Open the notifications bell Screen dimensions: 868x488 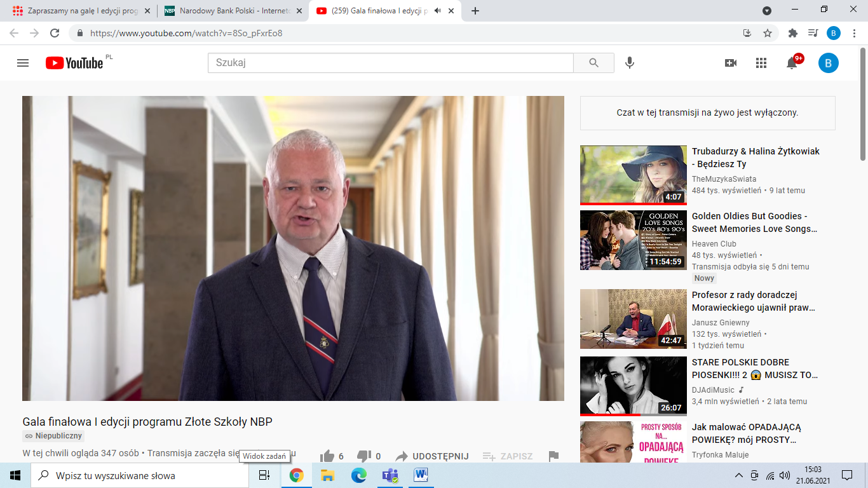point(792,63)
